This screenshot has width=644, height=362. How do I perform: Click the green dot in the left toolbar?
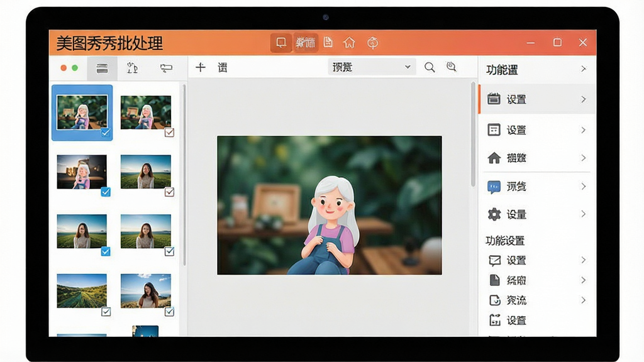point(75,68)
